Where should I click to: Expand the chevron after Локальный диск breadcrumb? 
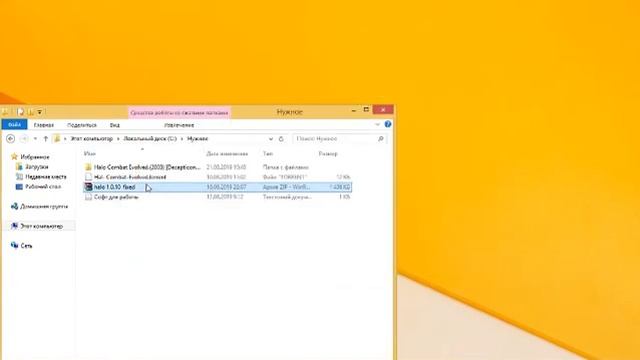point(182,139)
